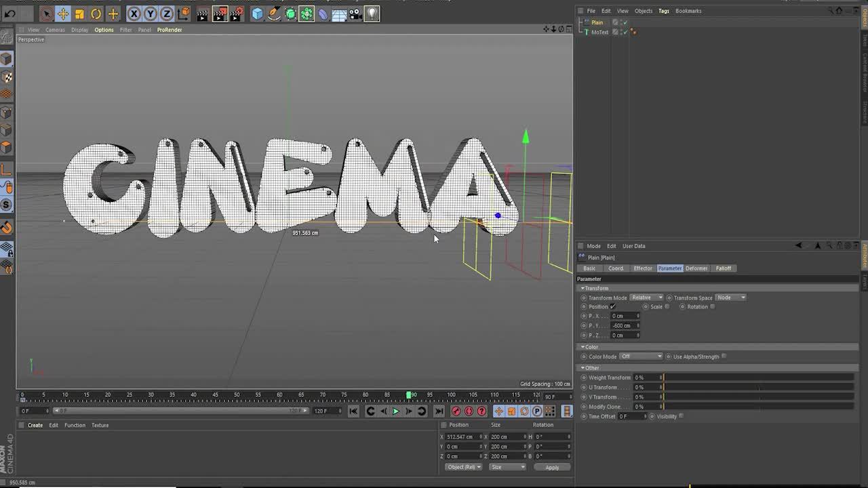
Task: Go to end of timeline
Action: point(439,411)
